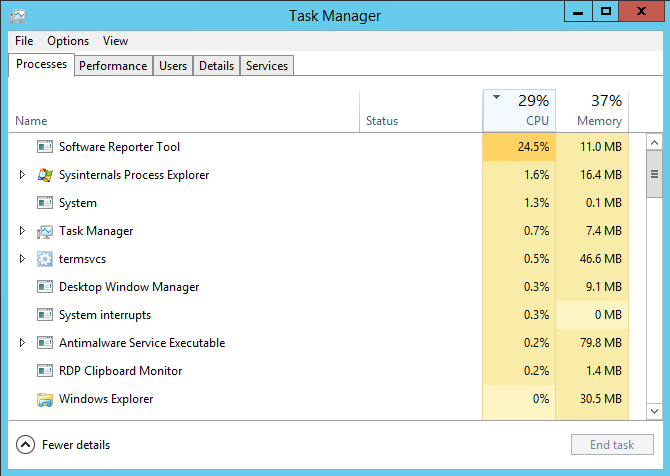670x476 pixels.
Task: Select the RDP Clipboard Monitor icon
Action: pos(45,371)
